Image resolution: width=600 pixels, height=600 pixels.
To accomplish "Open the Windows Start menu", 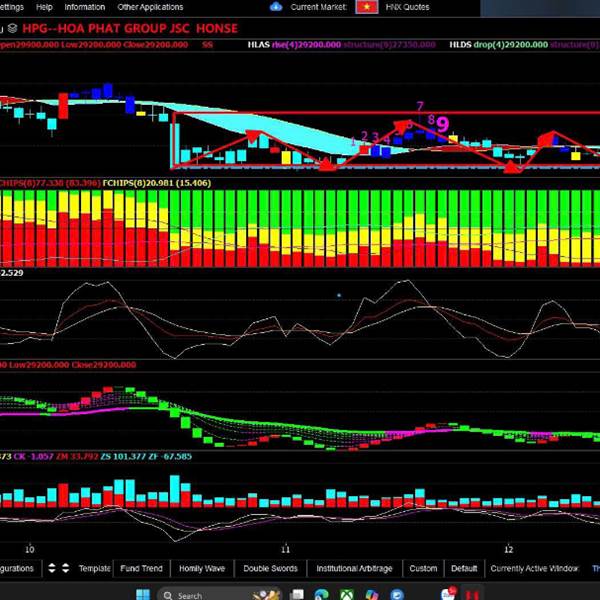I will 143,595.
